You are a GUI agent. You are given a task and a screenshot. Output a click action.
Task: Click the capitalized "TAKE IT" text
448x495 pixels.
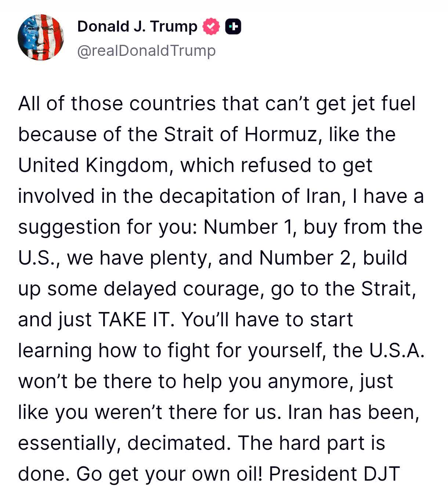pyautogui.click(x=135, y=320)
